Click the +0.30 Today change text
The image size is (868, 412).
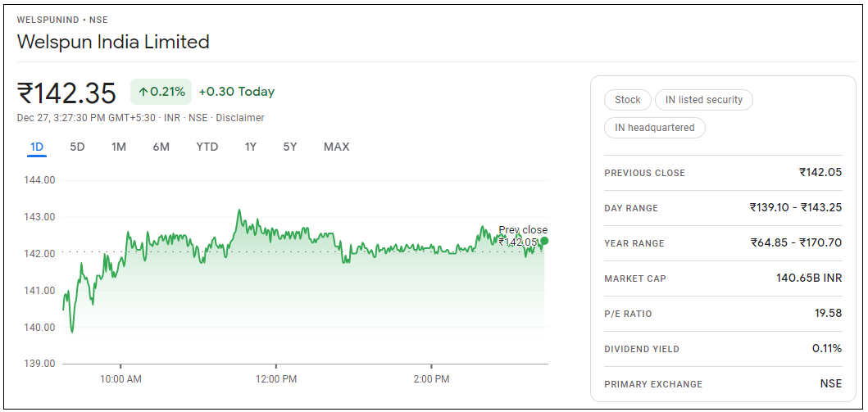237,92
